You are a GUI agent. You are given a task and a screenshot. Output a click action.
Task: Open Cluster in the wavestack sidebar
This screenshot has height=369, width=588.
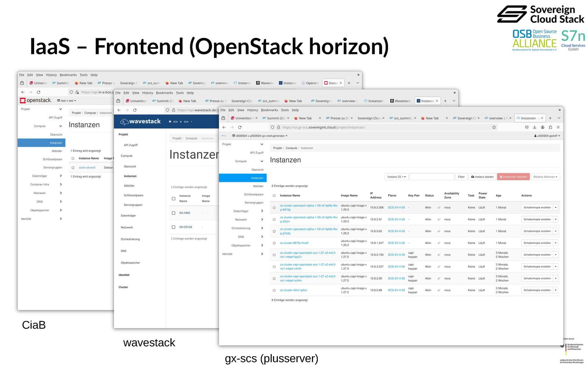click(123, 287)
